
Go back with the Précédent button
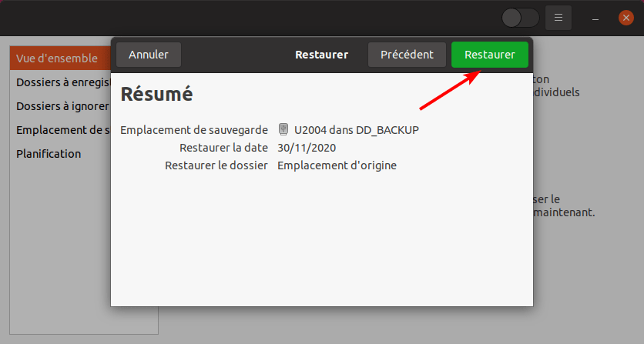pos(407,55)
